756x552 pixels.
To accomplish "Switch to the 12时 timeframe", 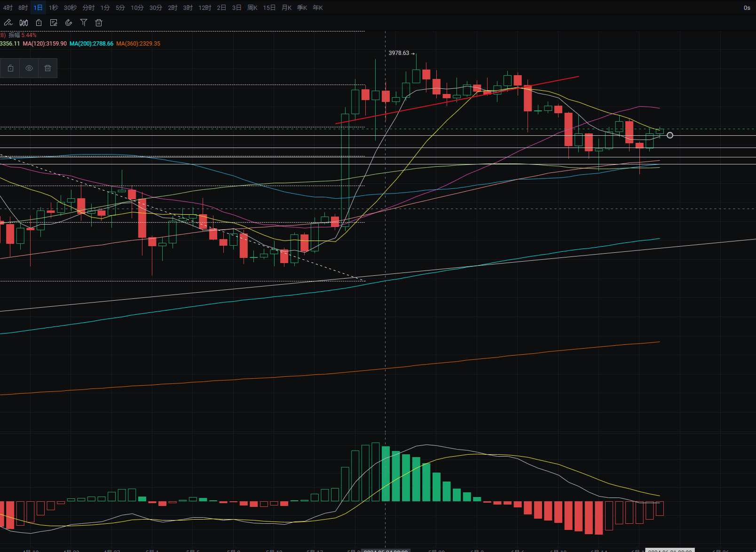I will (205, 8).
